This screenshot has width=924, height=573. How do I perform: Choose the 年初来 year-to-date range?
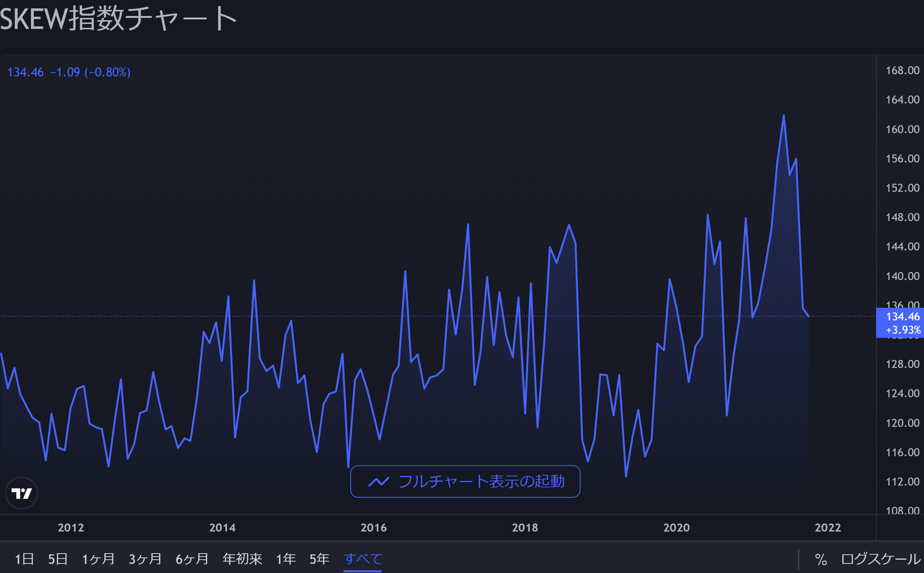point(242,559)
